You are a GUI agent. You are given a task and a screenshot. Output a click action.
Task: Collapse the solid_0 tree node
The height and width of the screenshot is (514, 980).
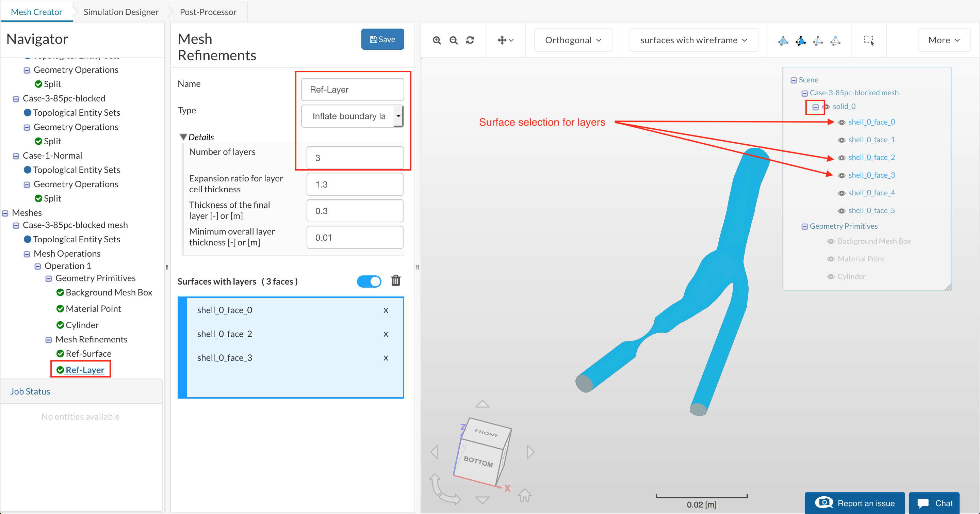coord(815,107)
